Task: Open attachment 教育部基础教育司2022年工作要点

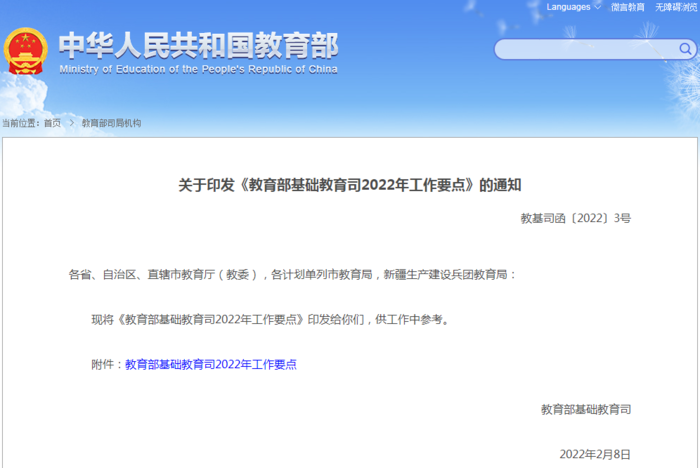Action: 211,364
